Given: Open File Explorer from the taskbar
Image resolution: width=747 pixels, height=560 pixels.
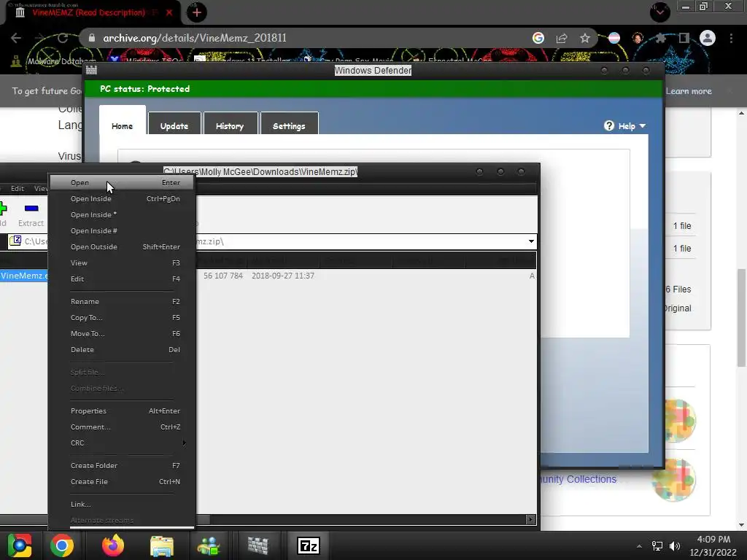Looking at the screenshot, I should tap(162, 546).
